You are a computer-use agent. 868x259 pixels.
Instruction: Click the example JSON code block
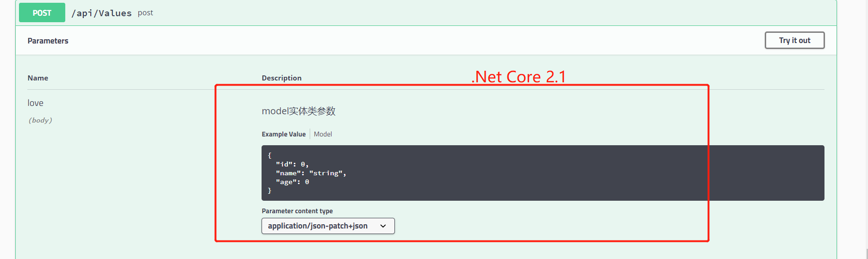pyautogui.click(x=543, y=173)
